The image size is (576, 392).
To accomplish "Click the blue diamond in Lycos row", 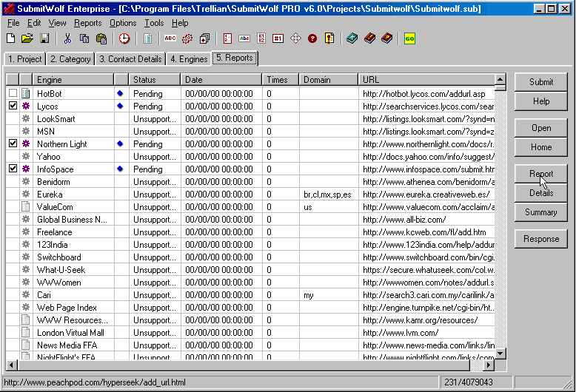I will 120,106.
